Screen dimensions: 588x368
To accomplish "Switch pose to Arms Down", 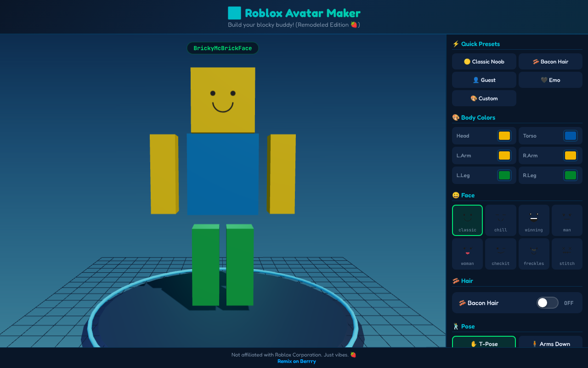I will click(x=550, y=344).
